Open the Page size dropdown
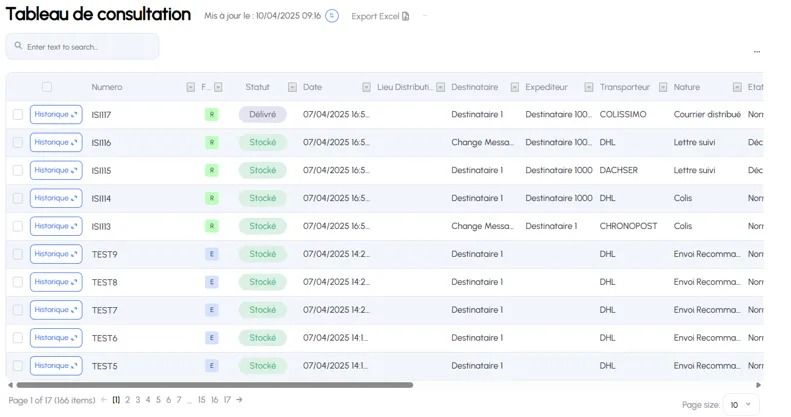The image size is (791, 417). pyautogui.click(x=741, y=404)
